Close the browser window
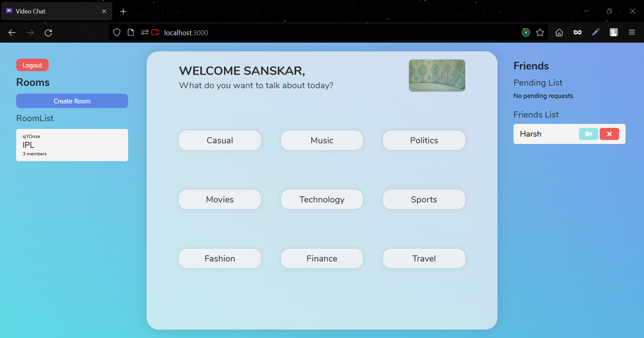Viewport: 644px width, 338px height. [x=633, y=11]
